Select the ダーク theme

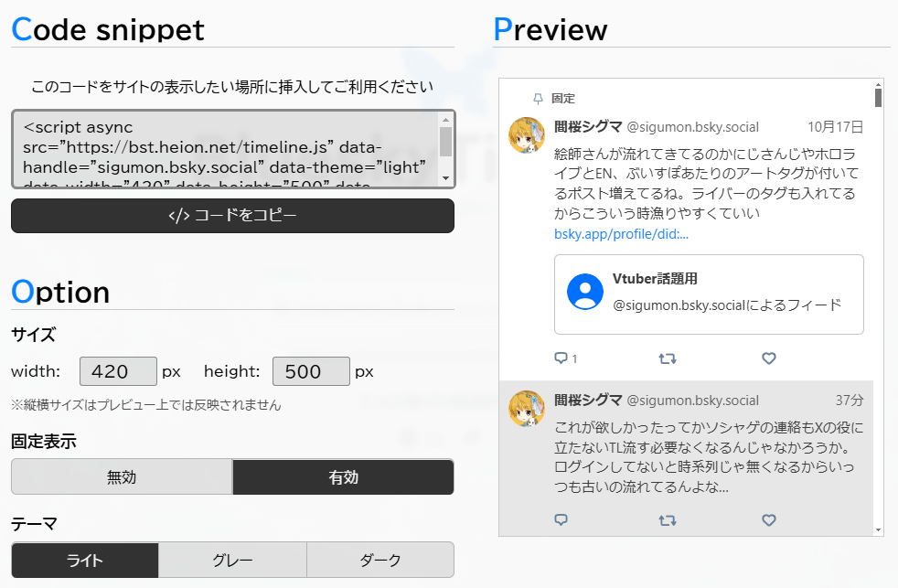(380, 560)
